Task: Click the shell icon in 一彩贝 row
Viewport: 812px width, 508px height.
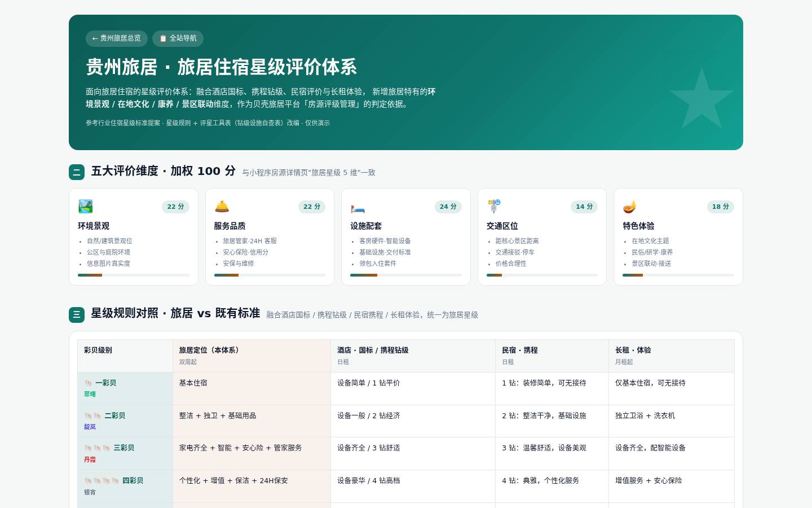Action: pos(88,383)
